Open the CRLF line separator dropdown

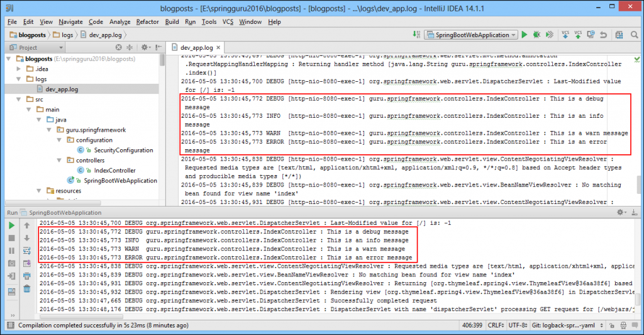[496, 325]
